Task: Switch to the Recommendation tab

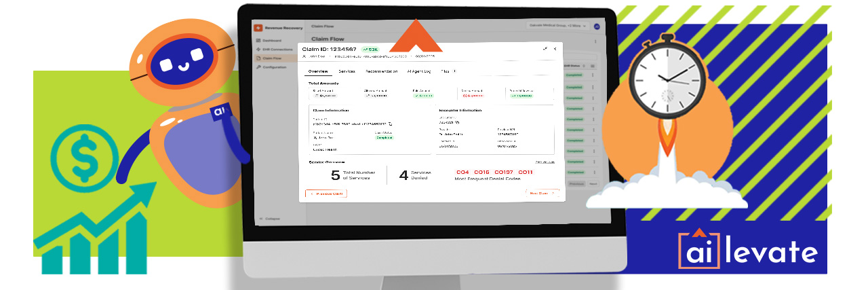Action: 381,71
